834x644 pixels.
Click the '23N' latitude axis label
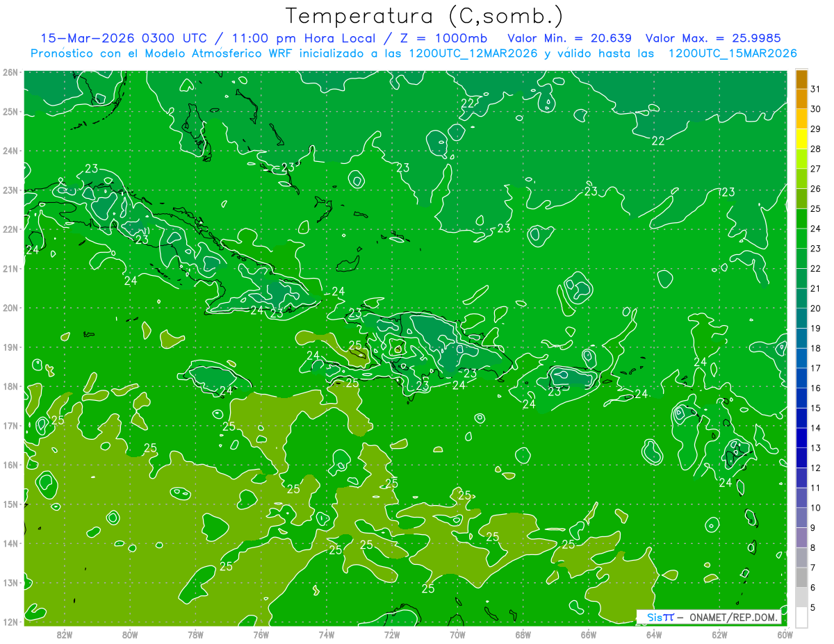click(10, 190)
